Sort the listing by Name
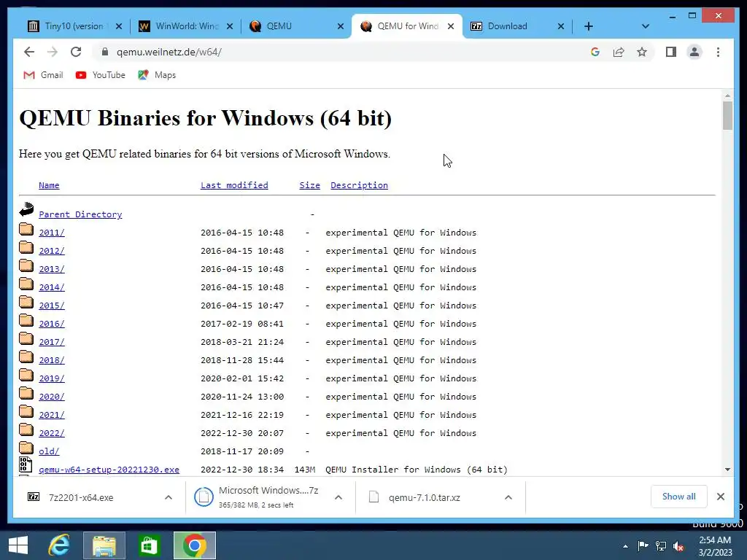This screenshot has height=560, width=747. (x=49, y=185)
